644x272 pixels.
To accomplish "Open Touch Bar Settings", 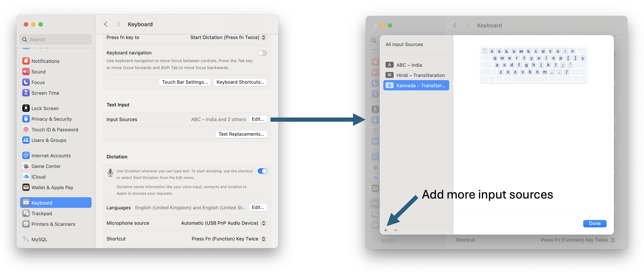I will (x=185, y=82).
